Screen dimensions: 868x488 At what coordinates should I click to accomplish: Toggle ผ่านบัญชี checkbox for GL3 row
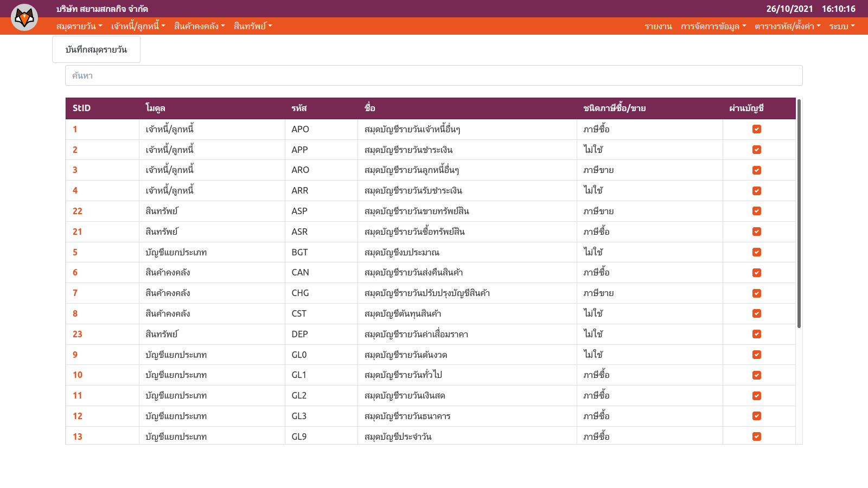pos(757,416)
